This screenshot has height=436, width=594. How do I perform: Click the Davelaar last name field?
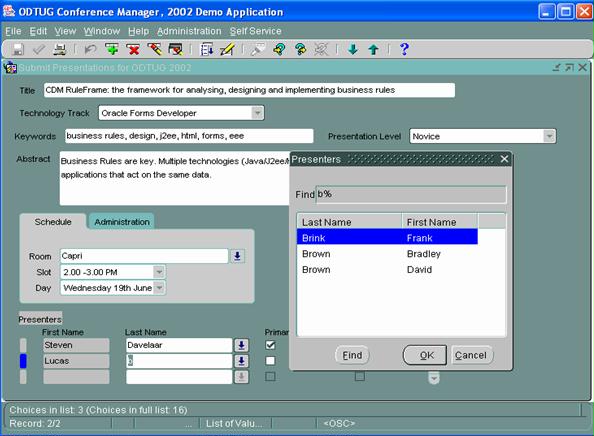tap(179, 345)
